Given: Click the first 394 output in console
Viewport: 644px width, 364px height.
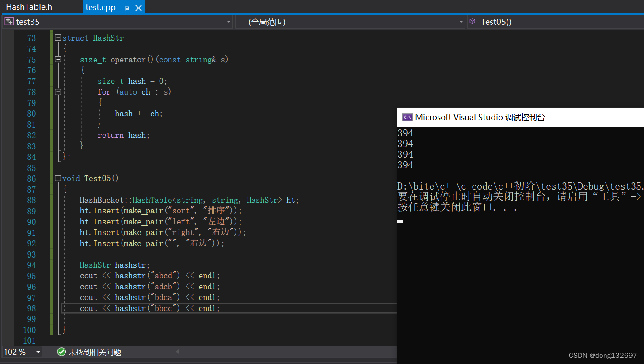Looking at the screenshot, I should [x=405, y=133].
